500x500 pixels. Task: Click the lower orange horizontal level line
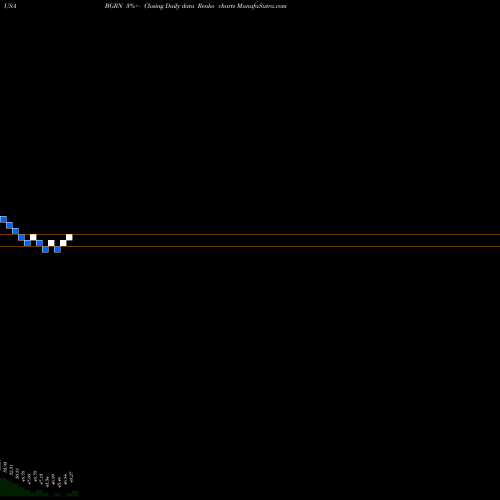250,247
